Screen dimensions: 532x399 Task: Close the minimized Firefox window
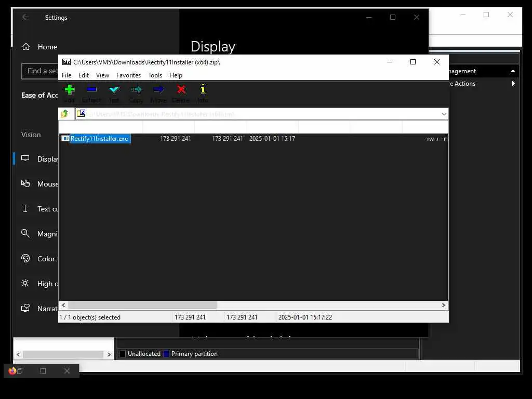tap(67, 371)
